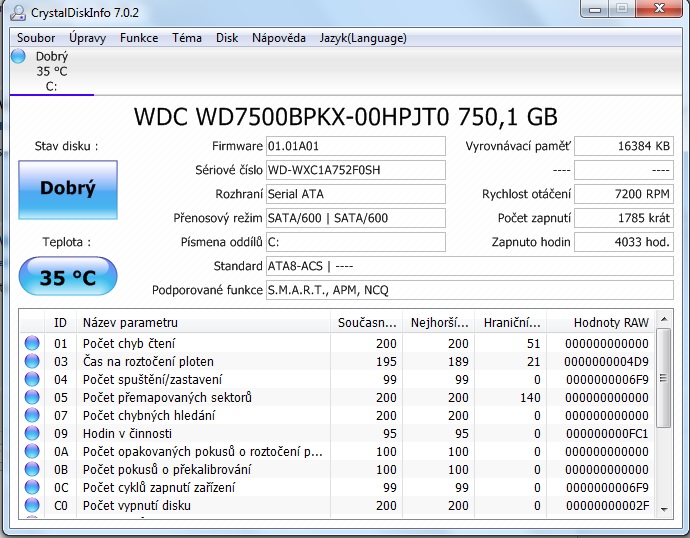Click the Počet zapnutí field 1785 krát
Screen dimensions: 690x538
(624, 218)
